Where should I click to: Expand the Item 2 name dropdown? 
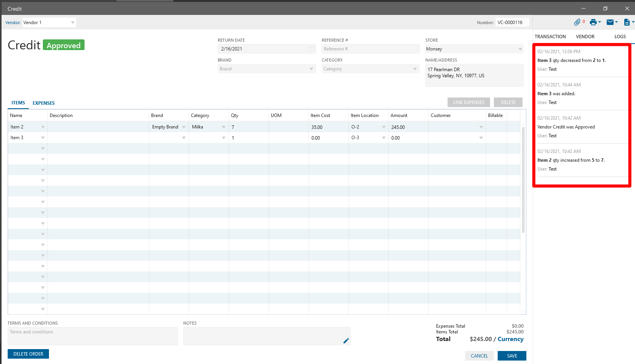coord(43,127)
